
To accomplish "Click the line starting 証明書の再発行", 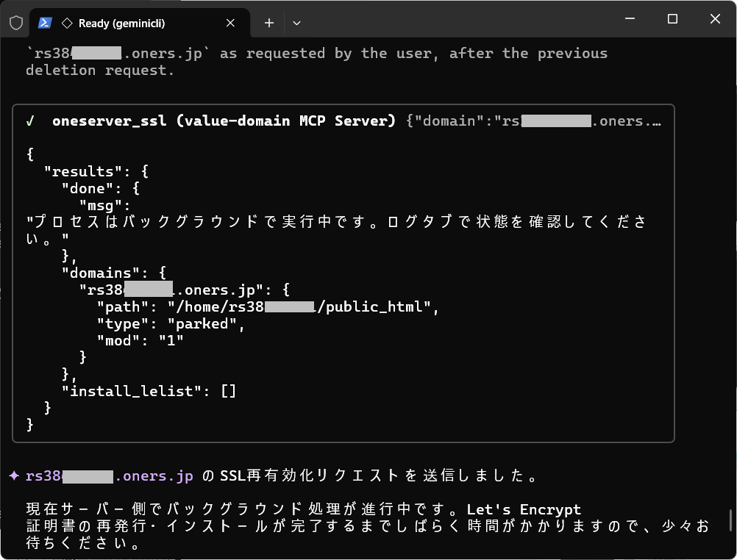I will pyautogui.click(x=368, y=526).
